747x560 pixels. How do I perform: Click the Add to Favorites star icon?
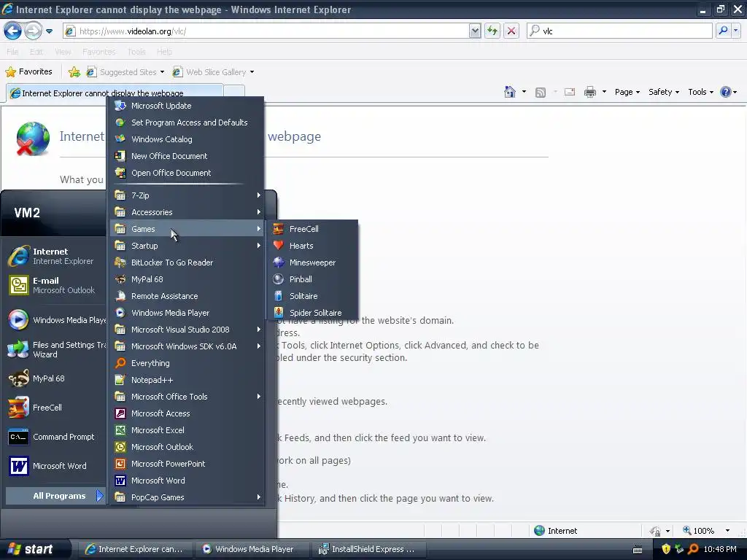[74, 72]
